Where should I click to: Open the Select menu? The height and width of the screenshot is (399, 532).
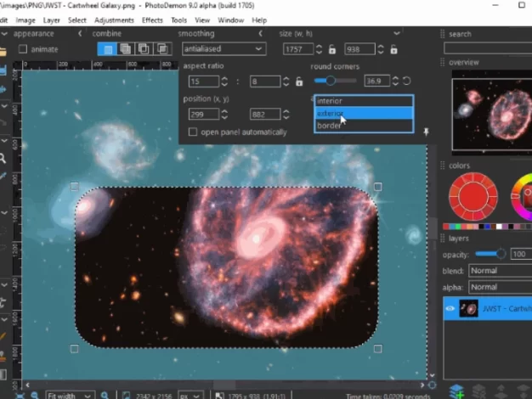[77, 20]
